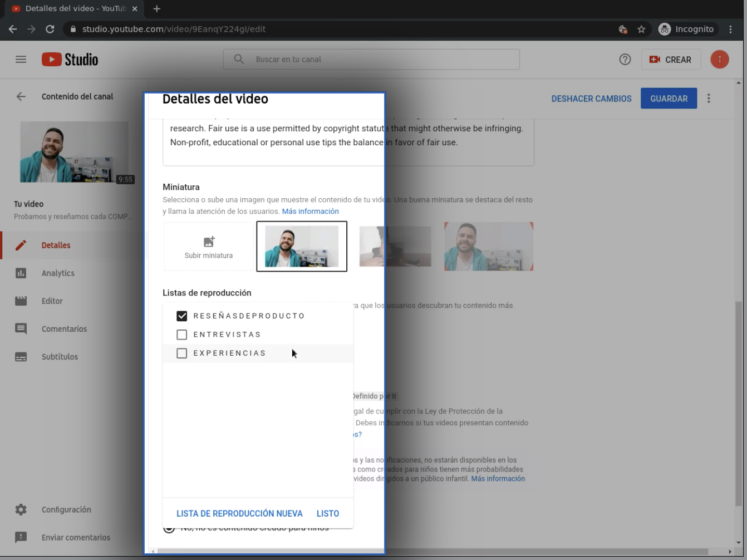Click the Subtítulos caption icon
747x560 pixels.
pyautogui.click(x=21, y=357)
